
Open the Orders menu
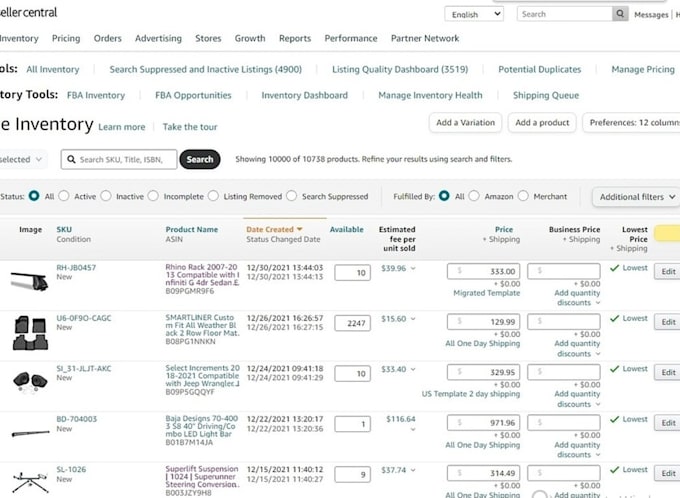point(108,38)
